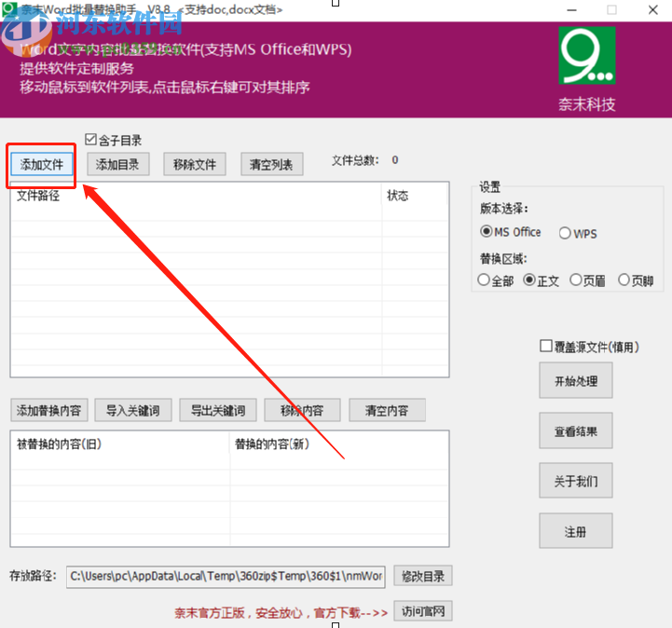This screenshot has height=628, width=672.
Task: Click the 替换区域 label
Action: 503,259
